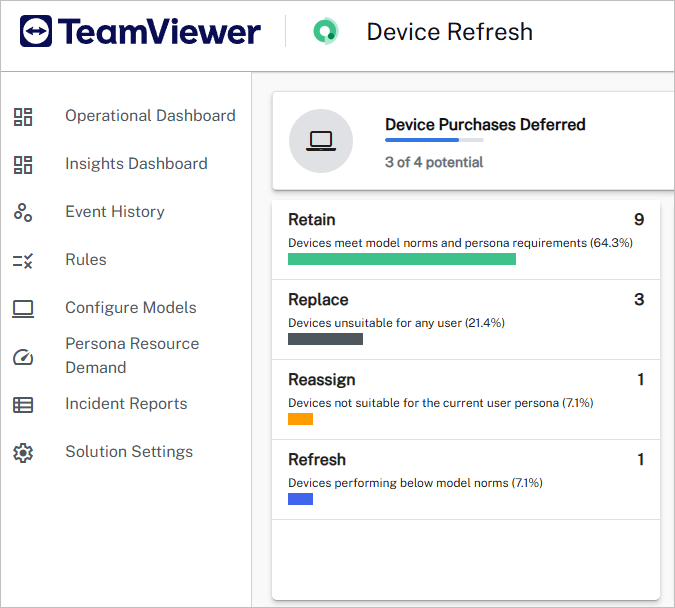The width and height of the screenshot is (675, 608).
Task: Click the Rules checklist icon
Action: point(23,261)
